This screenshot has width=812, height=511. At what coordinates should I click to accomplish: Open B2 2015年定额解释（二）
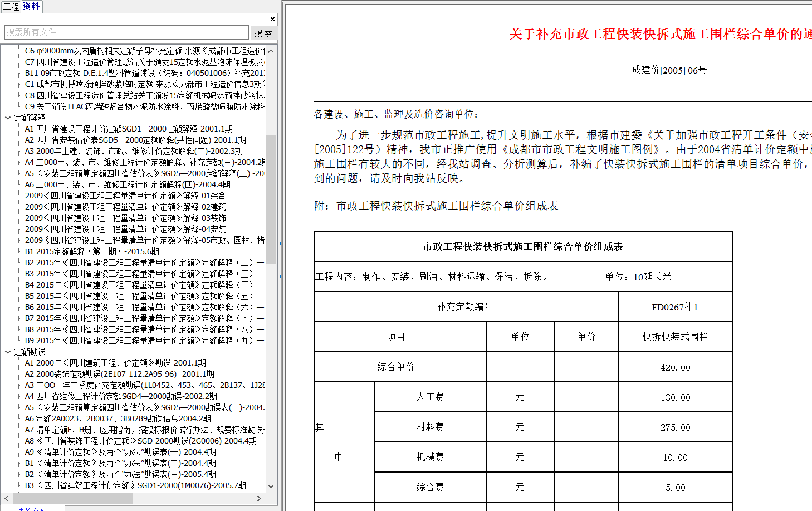[x=145, y=262]
